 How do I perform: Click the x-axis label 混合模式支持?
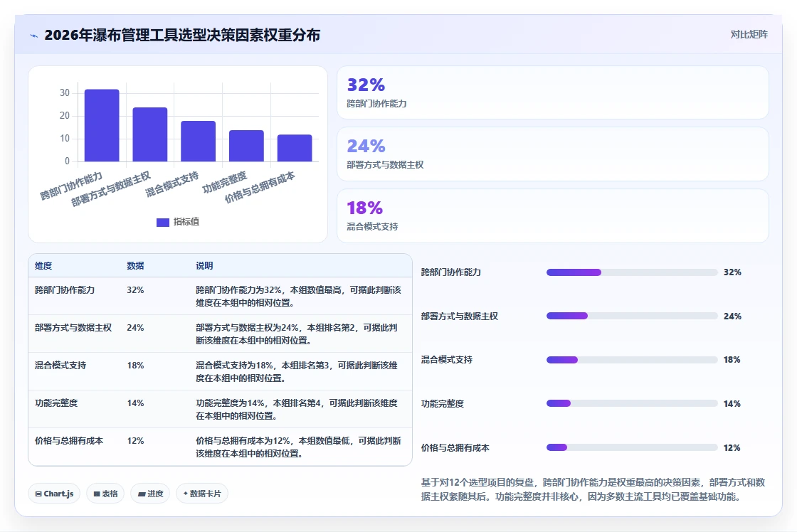[x=171, y=184]
